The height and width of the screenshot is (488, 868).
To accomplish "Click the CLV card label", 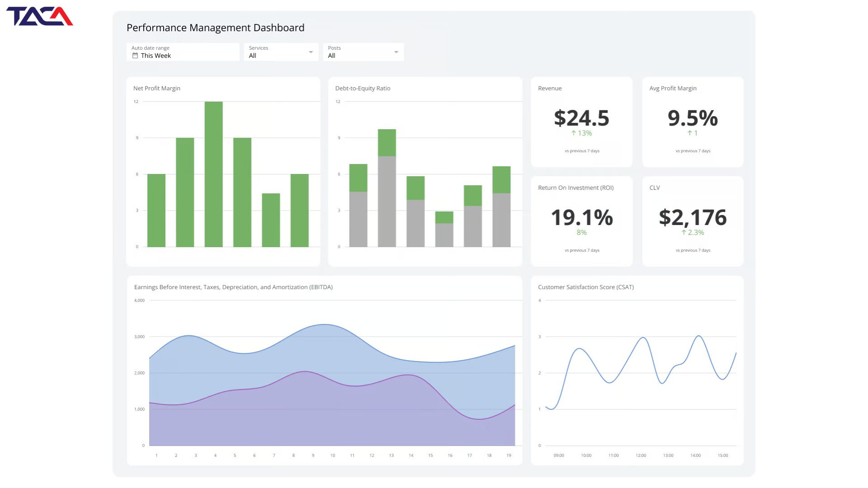I will [655, 188].
